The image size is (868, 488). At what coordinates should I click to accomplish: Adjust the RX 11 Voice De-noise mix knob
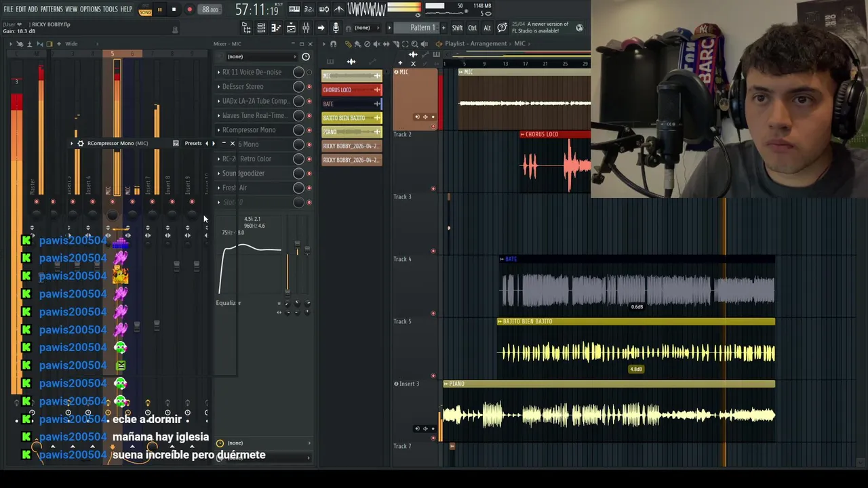[298, 72]
